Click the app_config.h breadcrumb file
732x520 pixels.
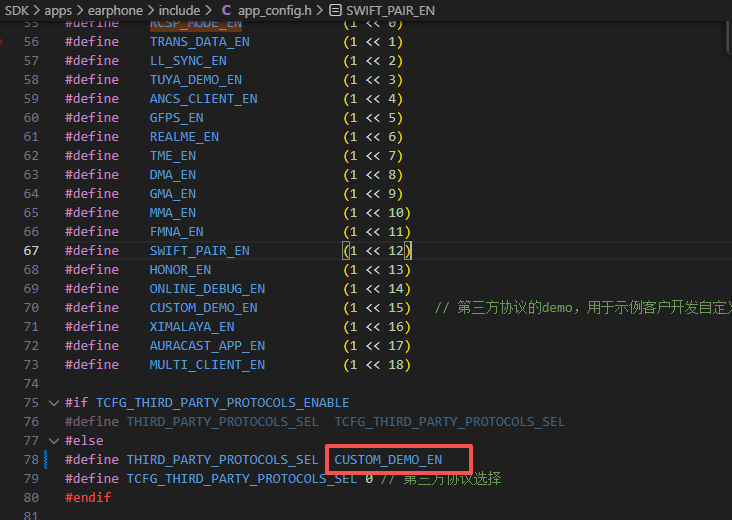(274, 10)
